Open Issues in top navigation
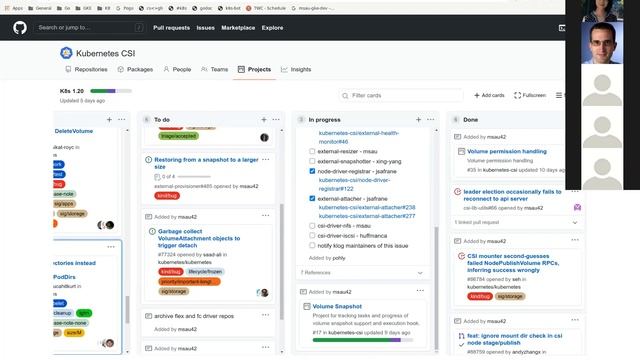640x360 pixels. 205,28
